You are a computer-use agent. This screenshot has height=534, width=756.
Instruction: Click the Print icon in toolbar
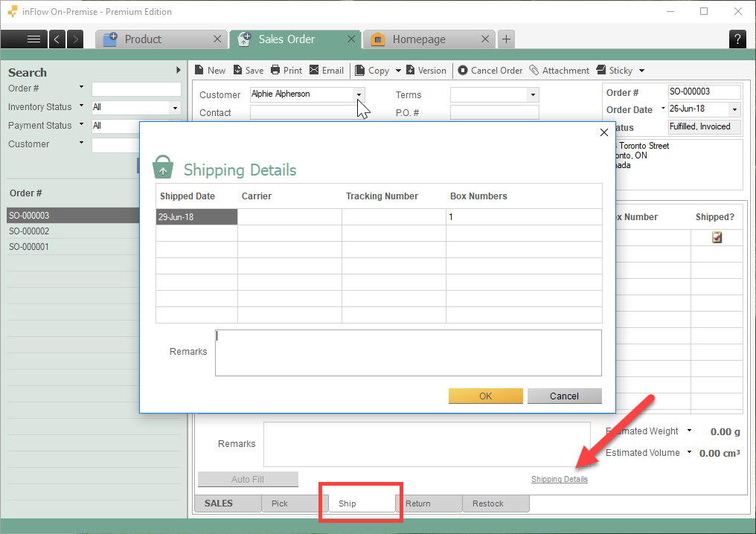point(275,70)
